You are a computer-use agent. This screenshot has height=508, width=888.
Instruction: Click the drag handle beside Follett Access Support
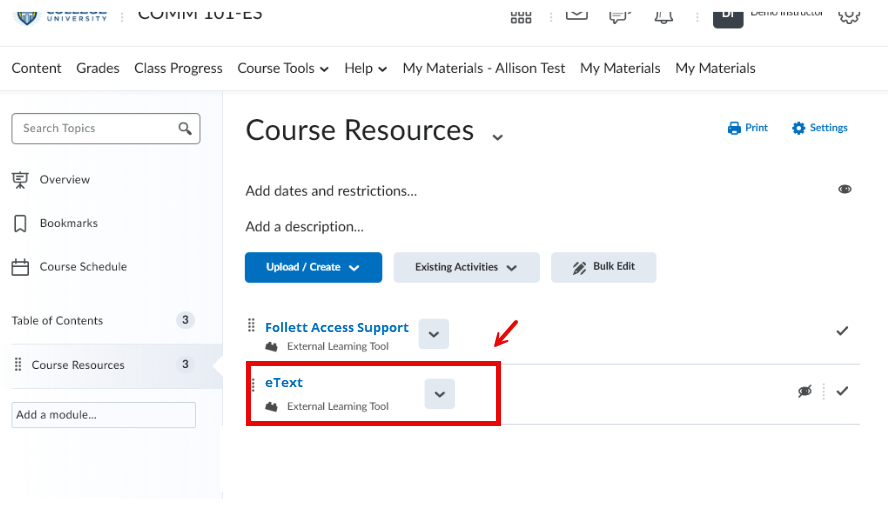click(251, 326)
